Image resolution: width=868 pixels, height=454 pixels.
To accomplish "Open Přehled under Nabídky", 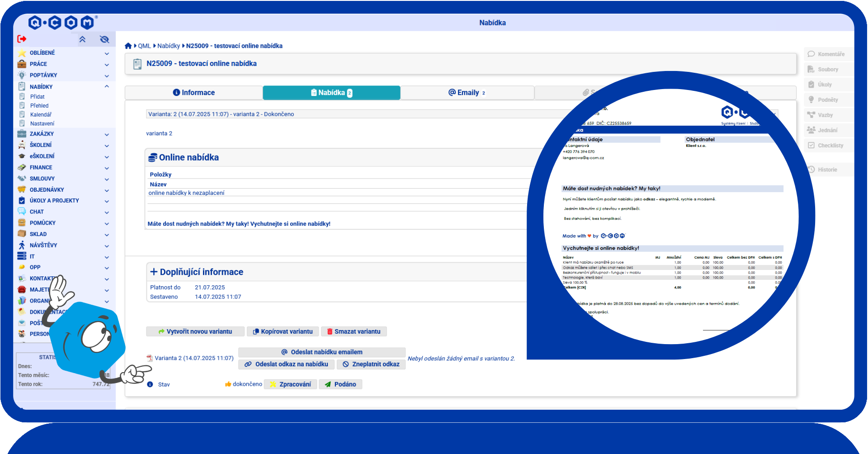I will coord(39,106).
